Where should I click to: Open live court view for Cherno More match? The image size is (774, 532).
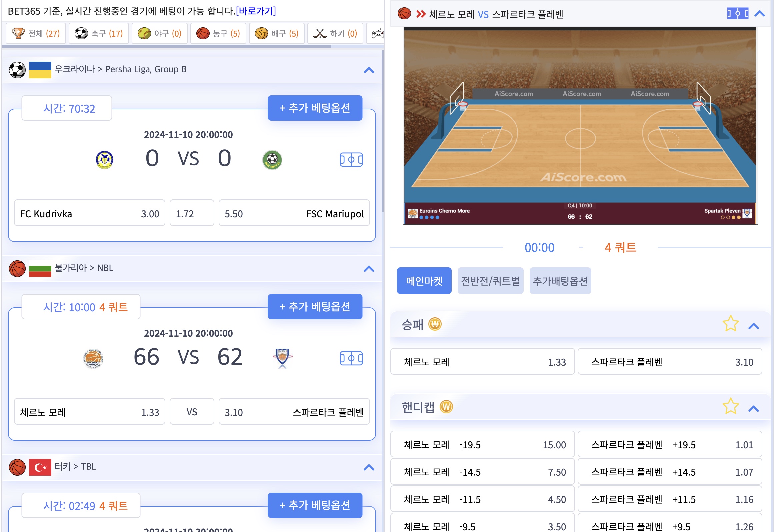(351, 358)
